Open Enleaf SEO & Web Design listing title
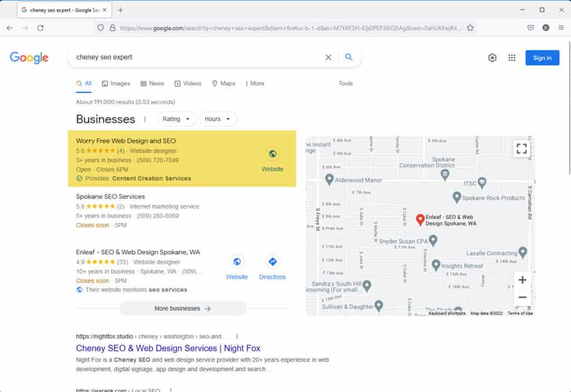This screenshot has width=571, height=392. (138, 252)
